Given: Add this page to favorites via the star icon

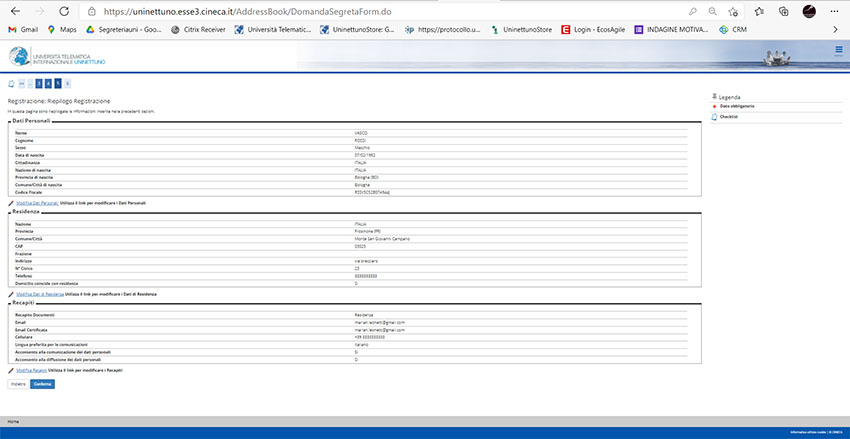Looking at the screenshot, I should [734, 11].
